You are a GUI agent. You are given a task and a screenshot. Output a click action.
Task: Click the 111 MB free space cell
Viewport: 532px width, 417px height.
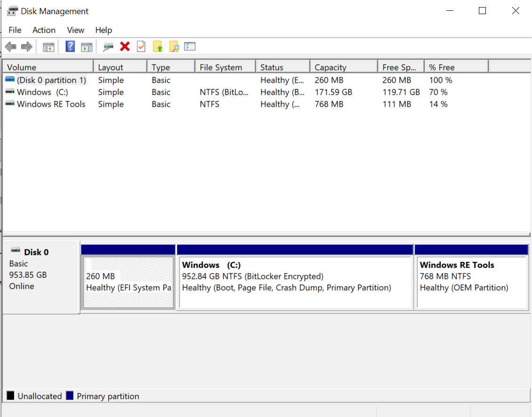point(397,104)
